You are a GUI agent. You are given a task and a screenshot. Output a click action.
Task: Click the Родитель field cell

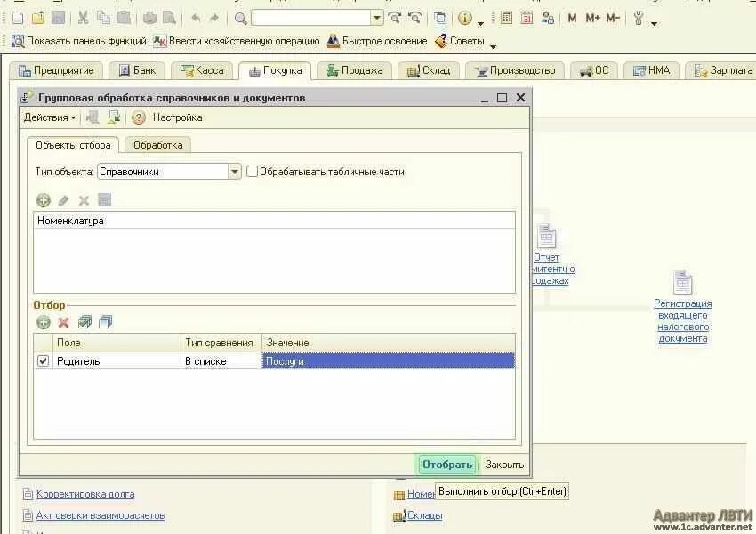[117, 360]
